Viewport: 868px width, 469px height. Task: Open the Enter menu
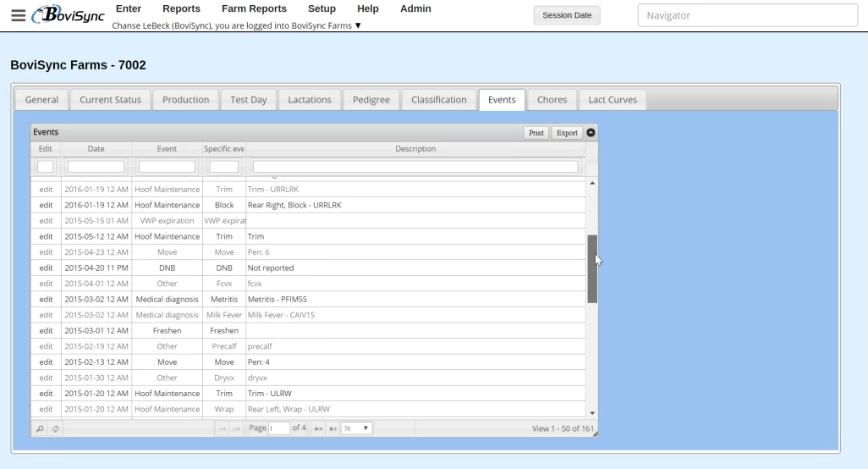(129, 8)
